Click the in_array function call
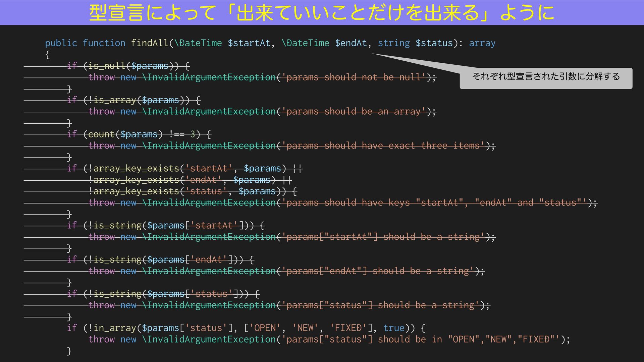Image resolution: width=644 pixels, height=362 pixels. point(114,328)
